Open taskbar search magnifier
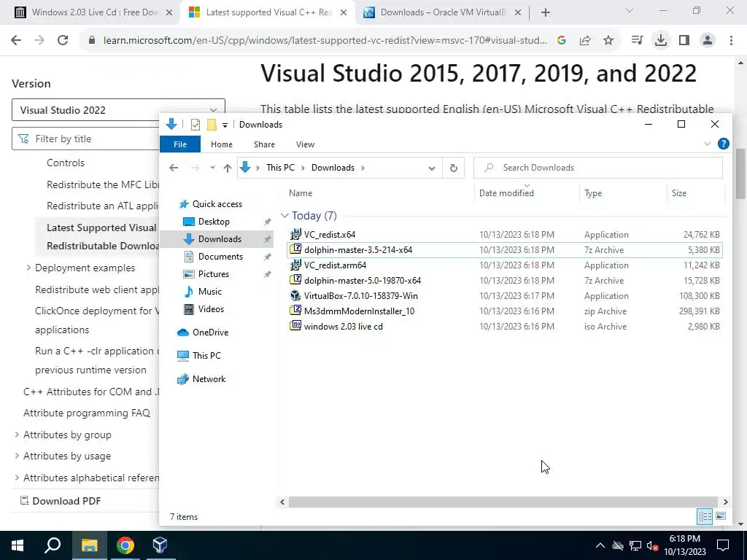Screen dimensions: 747x560 point(53,545)
